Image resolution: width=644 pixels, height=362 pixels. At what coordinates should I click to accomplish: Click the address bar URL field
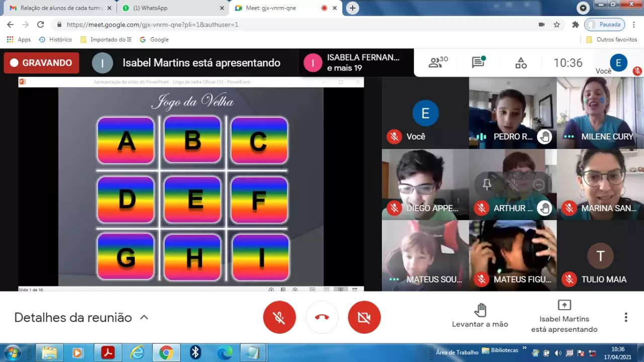point(297,24)
